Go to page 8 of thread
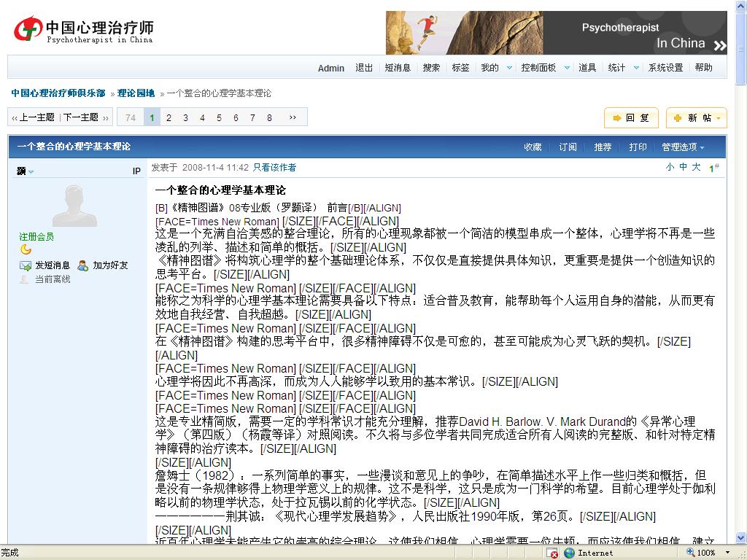Image resolution: width=747 pixels, height=560 pixels. click(x=269, y=117)
